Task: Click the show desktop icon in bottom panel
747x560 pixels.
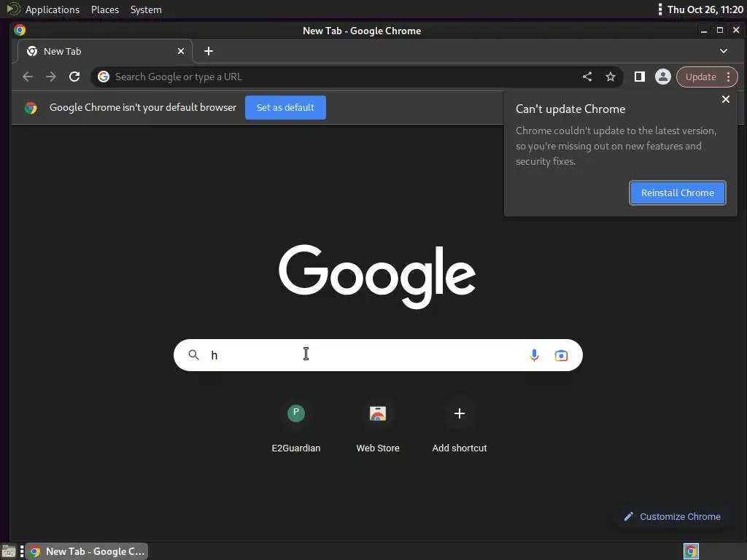Action: click(x=9, y=551)
